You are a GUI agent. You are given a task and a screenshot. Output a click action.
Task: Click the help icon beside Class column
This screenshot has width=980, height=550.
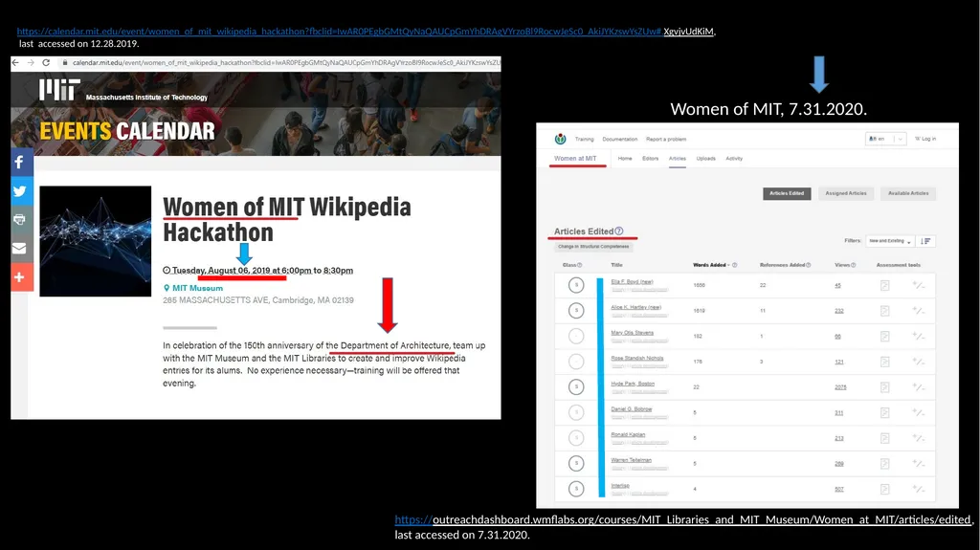[x=579, y=265]
